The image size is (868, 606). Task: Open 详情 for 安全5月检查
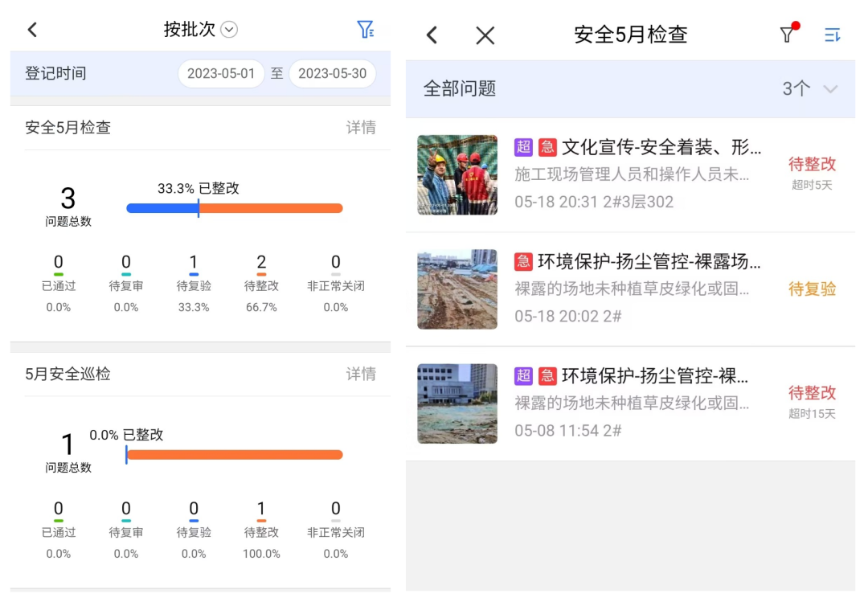361,128
